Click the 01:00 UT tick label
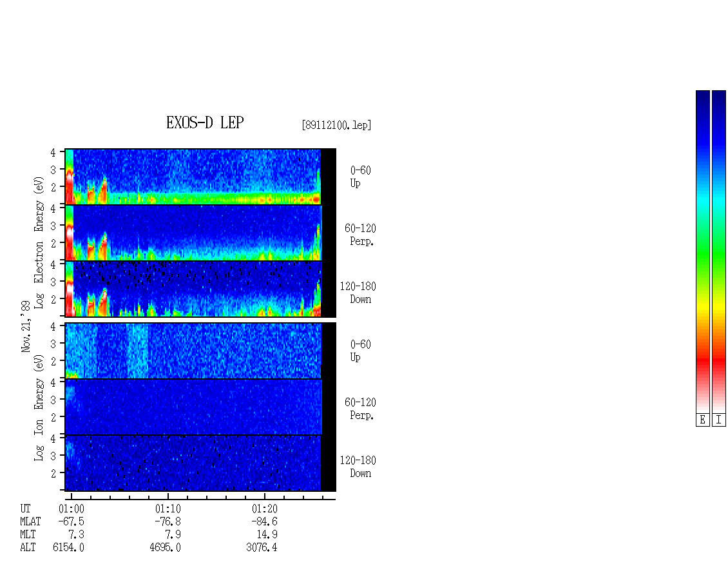 (72, 509)
